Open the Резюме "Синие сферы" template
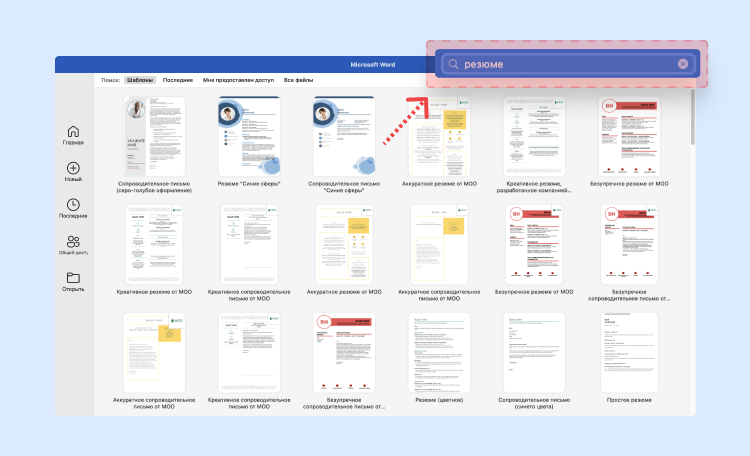Viewport: 750px width, 456px height. pos(250,136)
